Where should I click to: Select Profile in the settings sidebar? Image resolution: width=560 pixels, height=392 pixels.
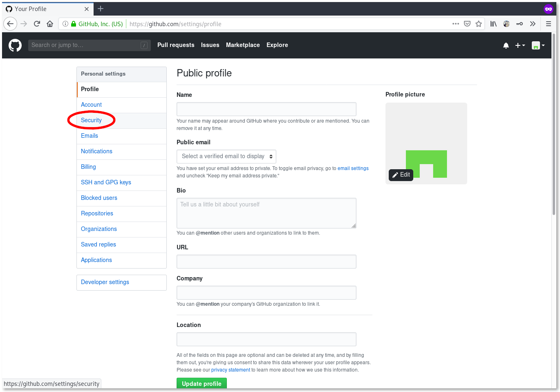(121, 90)
